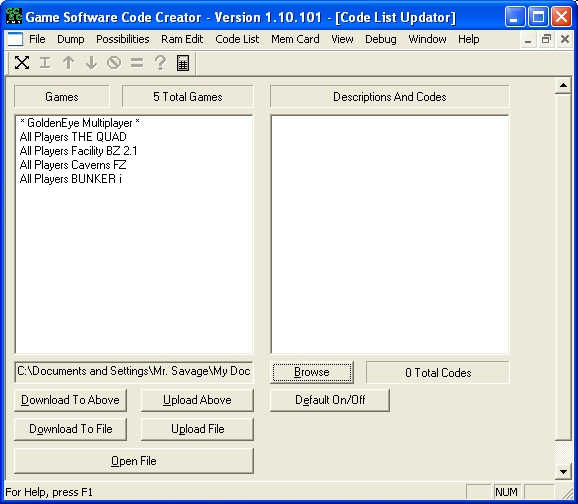The width and height of the screenshot is (578, 504).
Task: Click the app icon in the title bar
Action: pyautogui.click(x=14, y=17)
